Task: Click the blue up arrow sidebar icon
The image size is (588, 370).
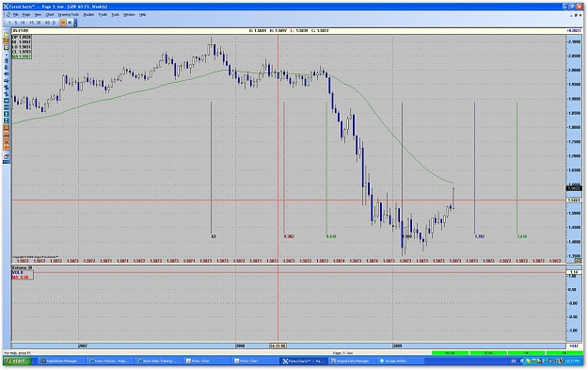Action: (6, 61)
